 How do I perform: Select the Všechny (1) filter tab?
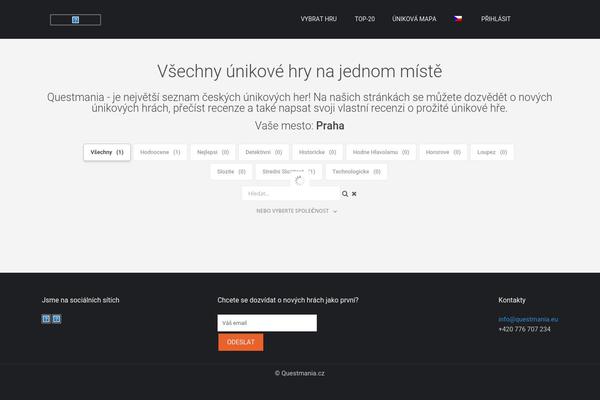[x=107, y=152]
